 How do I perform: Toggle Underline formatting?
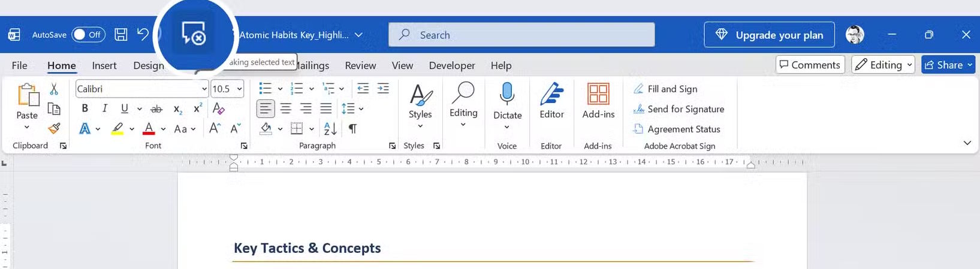(124, 108)
